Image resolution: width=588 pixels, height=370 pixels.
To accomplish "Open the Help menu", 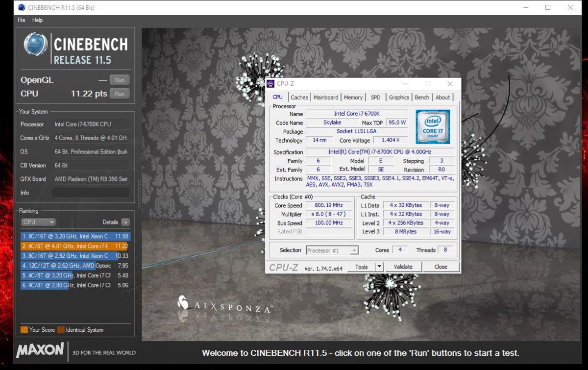I will coord(38,20).
